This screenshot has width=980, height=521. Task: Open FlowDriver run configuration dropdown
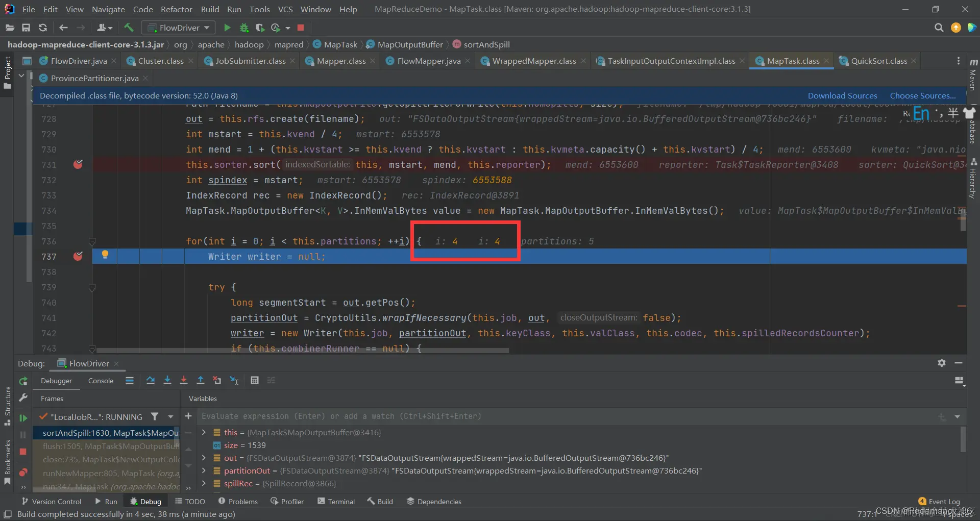point(178,28)
